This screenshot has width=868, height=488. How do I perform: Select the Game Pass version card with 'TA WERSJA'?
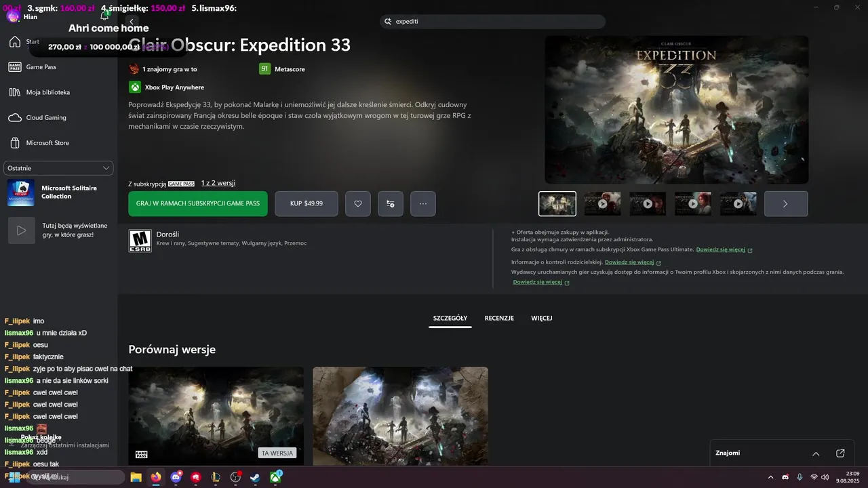point(216,415)
